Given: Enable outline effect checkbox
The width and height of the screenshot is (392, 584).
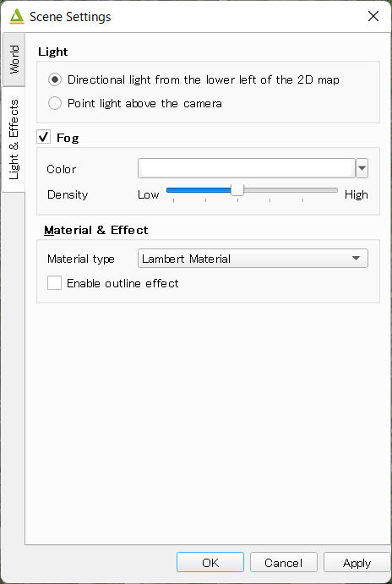Looking at the screenshot, I should (x=54, y=283).
